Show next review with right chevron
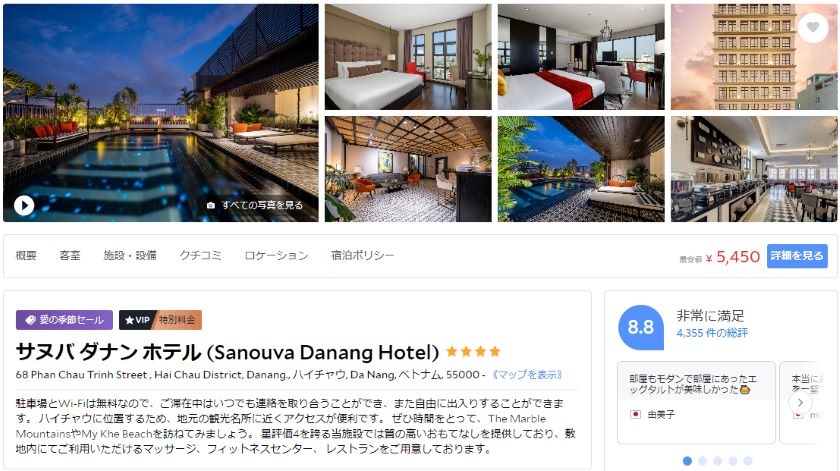The image size is (840, 471). tap(800, 402)
